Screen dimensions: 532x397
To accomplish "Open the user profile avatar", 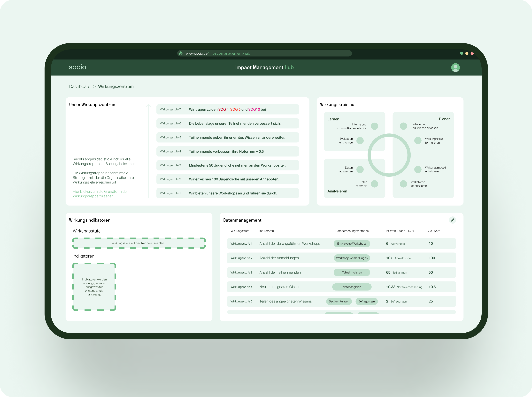I will 455,67.
